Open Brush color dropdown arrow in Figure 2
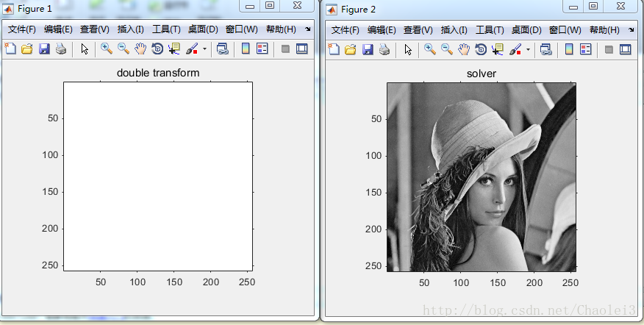Image resolution: width=644 pixels, height=325 pixels. pos(528,50)
